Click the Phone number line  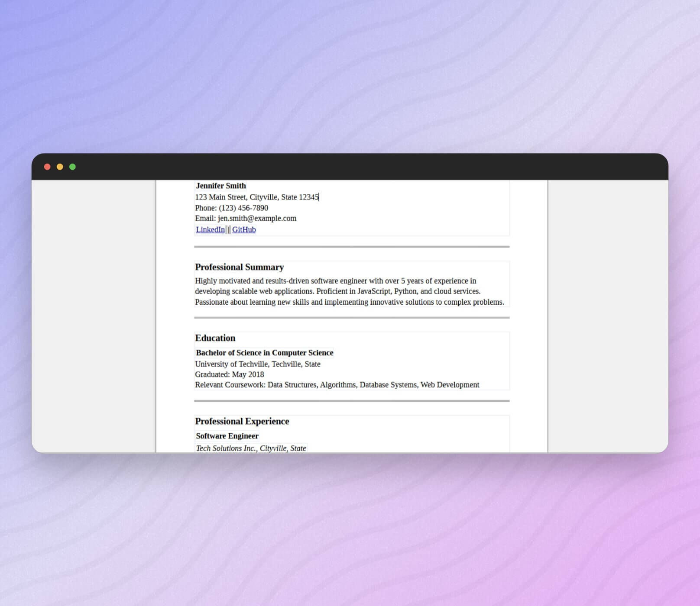point(231,208)
